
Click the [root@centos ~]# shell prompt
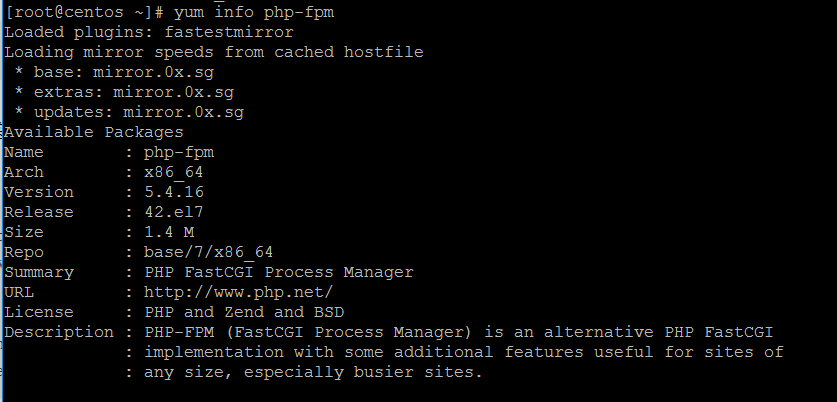(84, 12)
